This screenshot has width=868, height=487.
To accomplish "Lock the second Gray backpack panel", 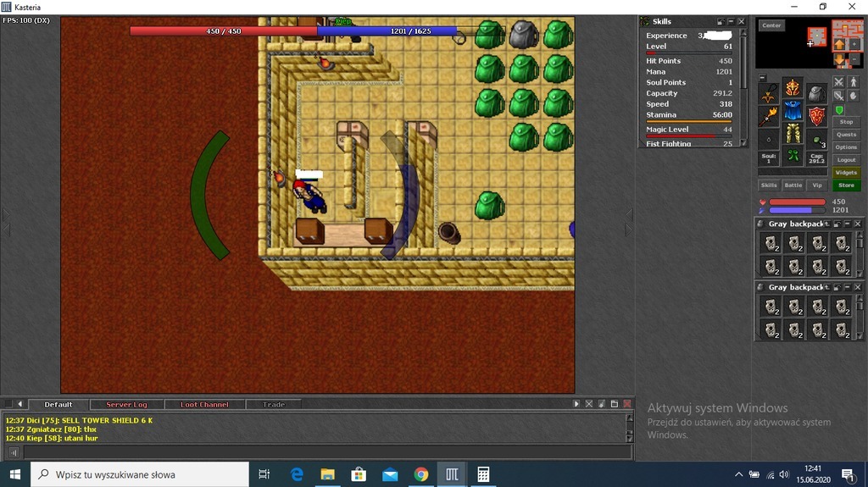I will pos(837,286).
